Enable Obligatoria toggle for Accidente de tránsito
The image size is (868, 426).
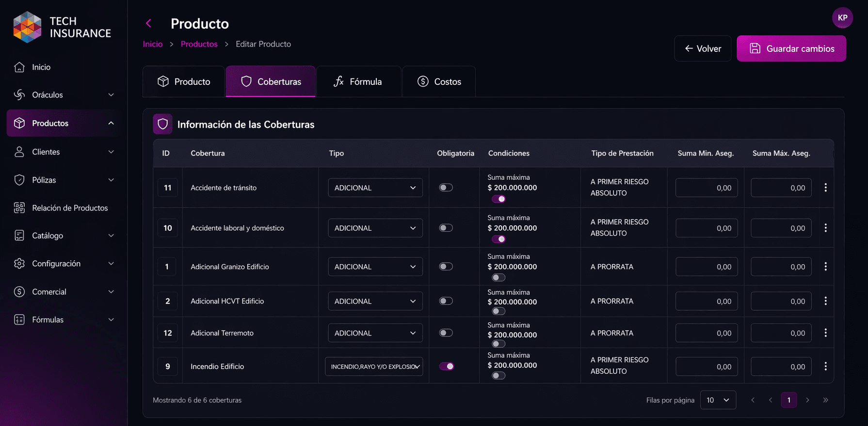(x=446, y=188)
